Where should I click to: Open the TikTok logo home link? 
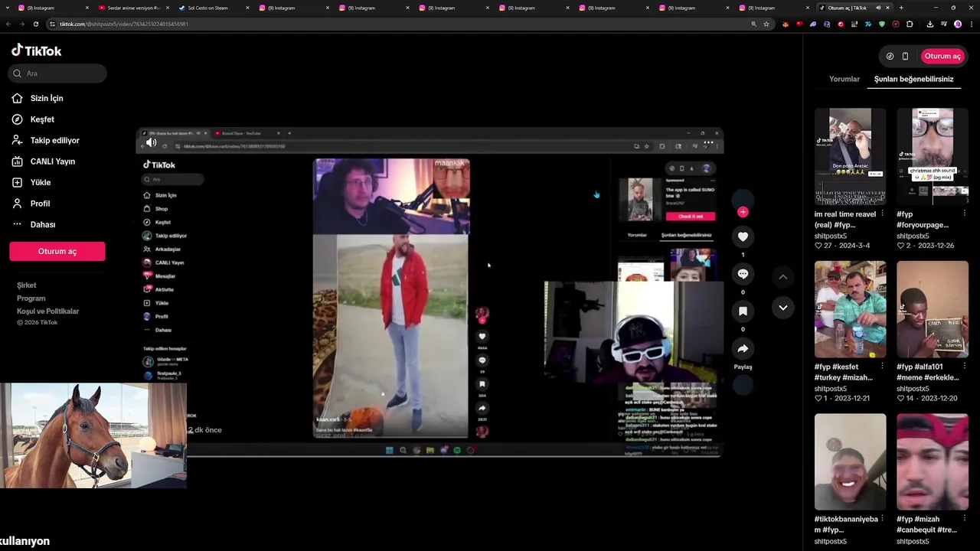[x=37, y=51]
